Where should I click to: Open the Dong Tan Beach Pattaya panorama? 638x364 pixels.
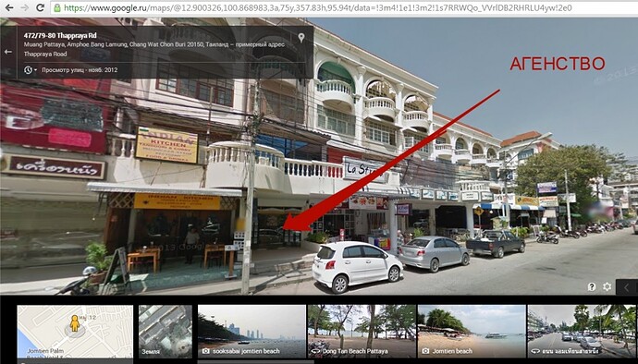[362, 332]
